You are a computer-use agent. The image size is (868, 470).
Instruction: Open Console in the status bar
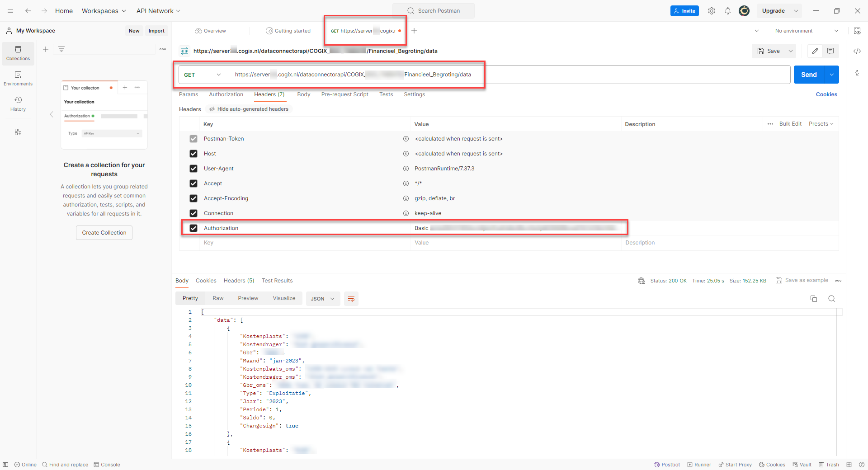click(x=107, y=465)
